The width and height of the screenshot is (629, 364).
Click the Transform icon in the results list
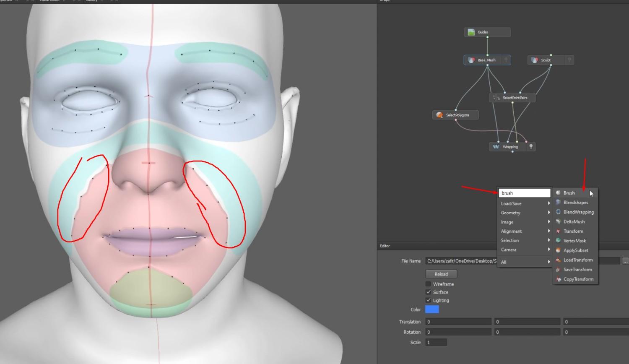click(558, 231)
